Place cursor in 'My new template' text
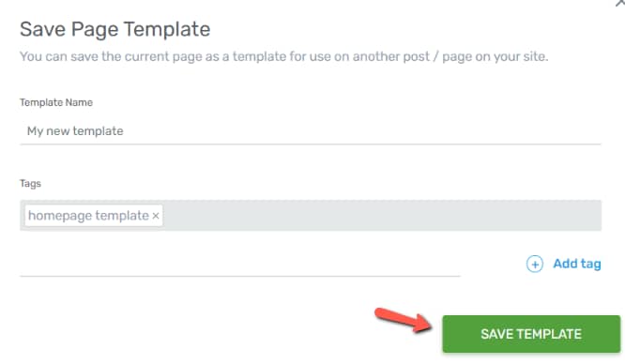The image size is (625, 364). click(x=75, y=131)
